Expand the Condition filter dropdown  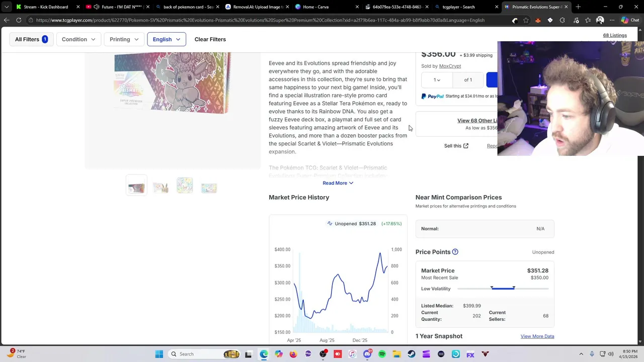[x=78, y=39]
